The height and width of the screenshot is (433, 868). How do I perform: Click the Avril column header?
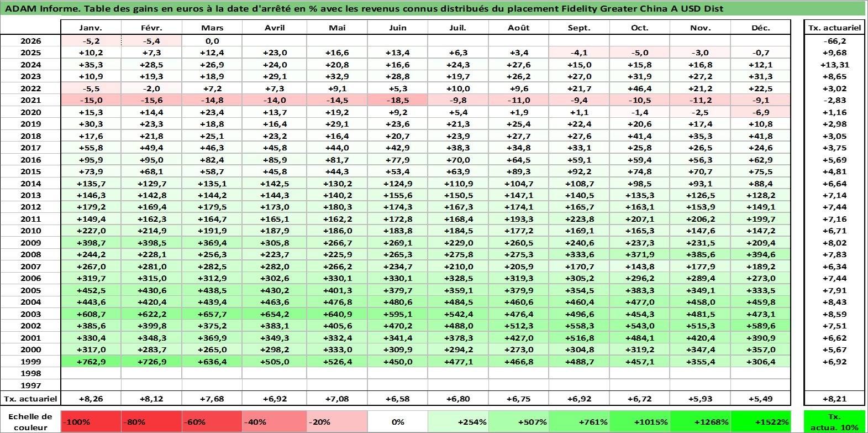[x=275, y=28]
